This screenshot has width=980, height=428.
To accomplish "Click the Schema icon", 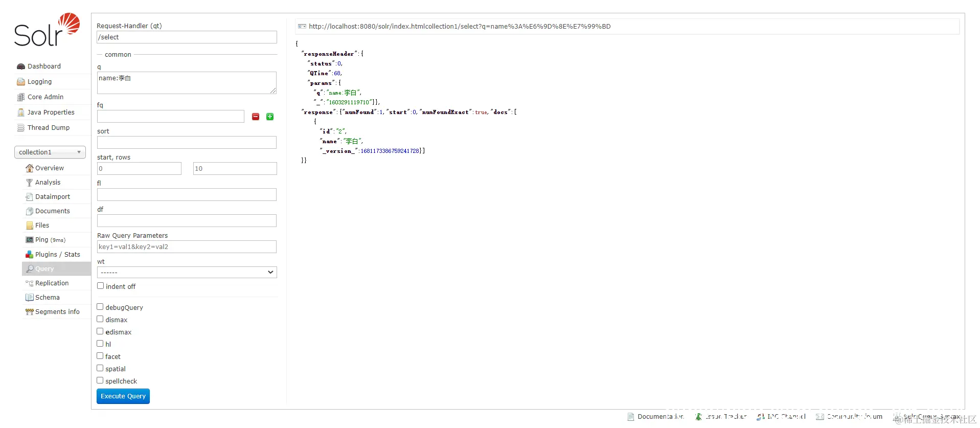I will [30, 298].
